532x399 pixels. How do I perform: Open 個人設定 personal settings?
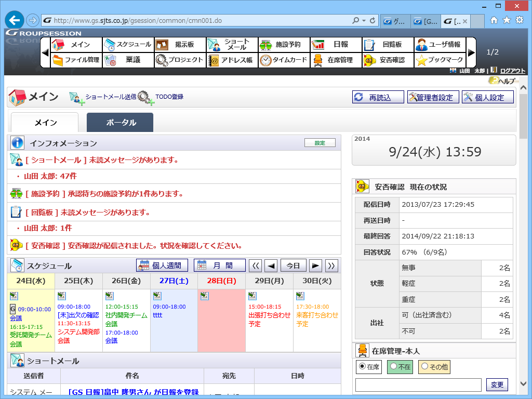point(487,97)
